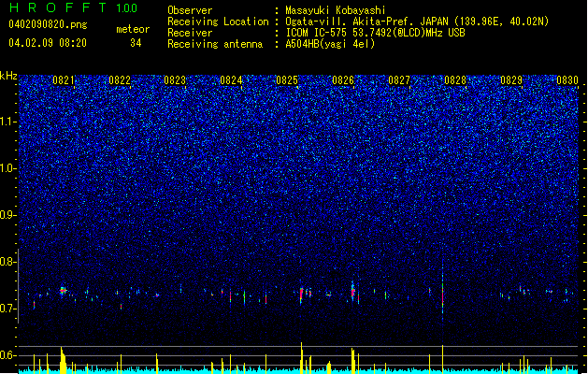The width and height of the screenshot is (588, 374).
Task: Click the meteor count 34
Action: click(136, 43)
